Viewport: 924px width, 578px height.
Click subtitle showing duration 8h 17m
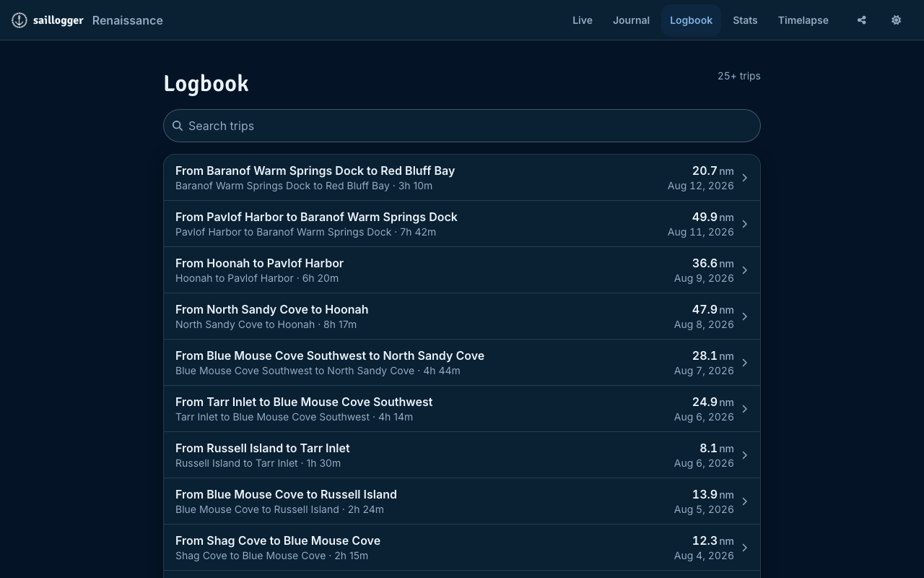point(266,324)
